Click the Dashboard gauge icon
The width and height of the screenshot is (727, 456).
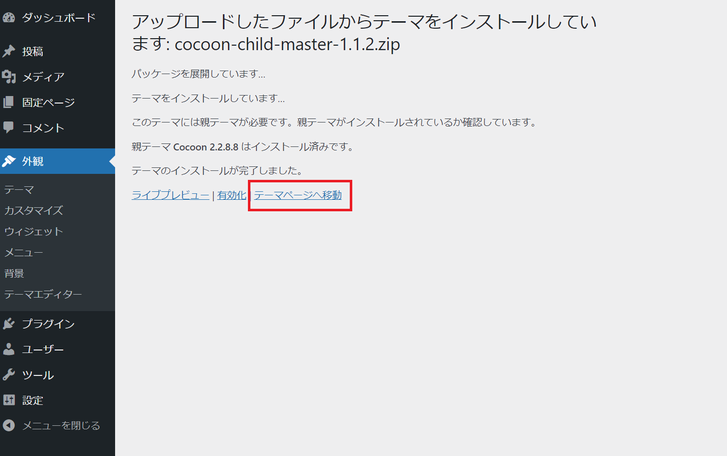(x=9, y=17)
